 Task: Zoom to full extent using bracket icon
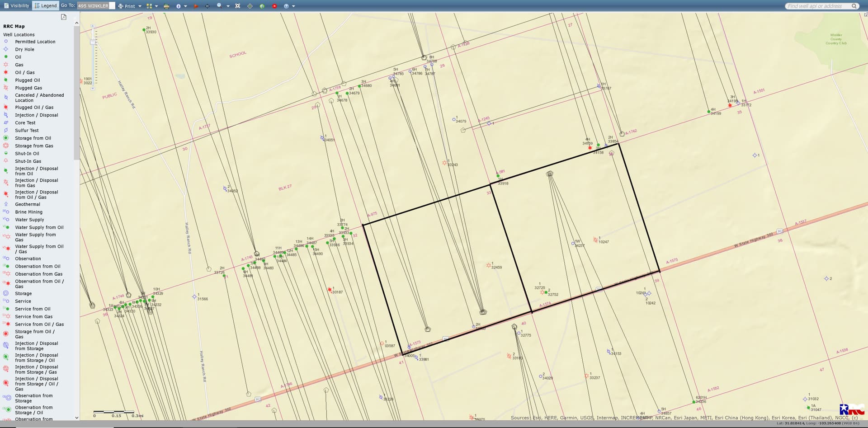click(238, 6)
